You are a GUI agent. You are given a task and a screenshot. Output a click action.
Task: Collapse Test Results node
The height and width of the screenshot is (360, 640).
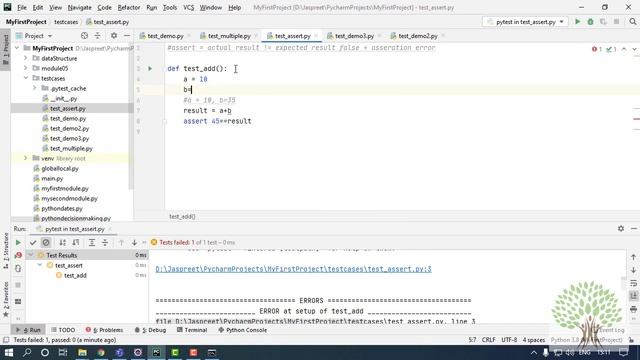(31, 255)
